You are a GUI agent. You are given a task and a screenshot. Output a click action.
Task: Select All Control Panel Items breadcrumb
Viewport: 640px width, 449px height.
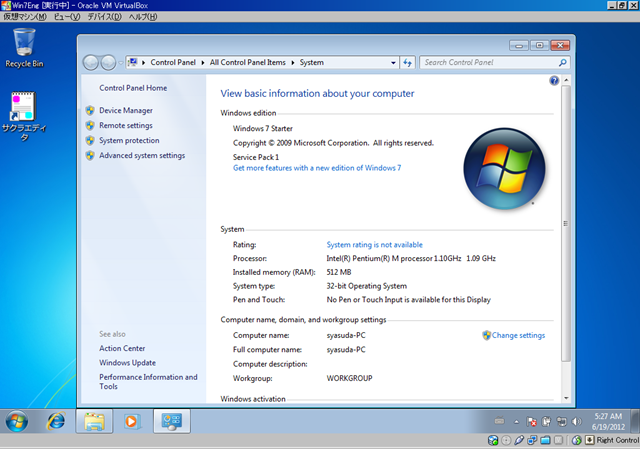coord(247,62)
